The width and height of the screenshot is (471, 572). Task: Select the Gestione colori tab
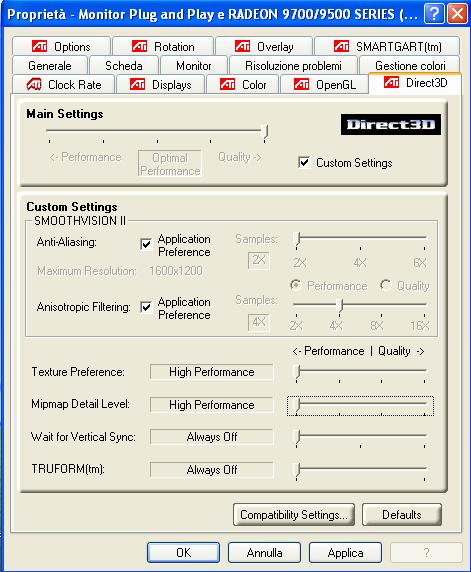point(410,65)
